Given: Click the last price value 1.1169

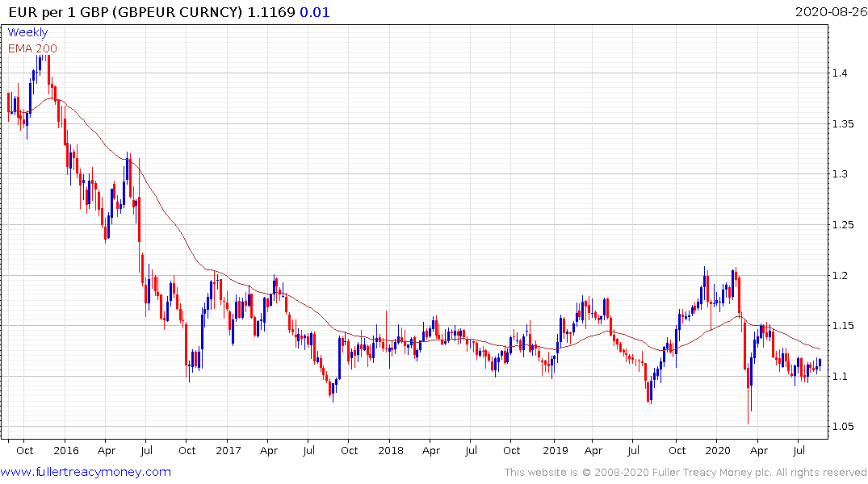Looking at the screenshot, I should click(x=271, y=12).
